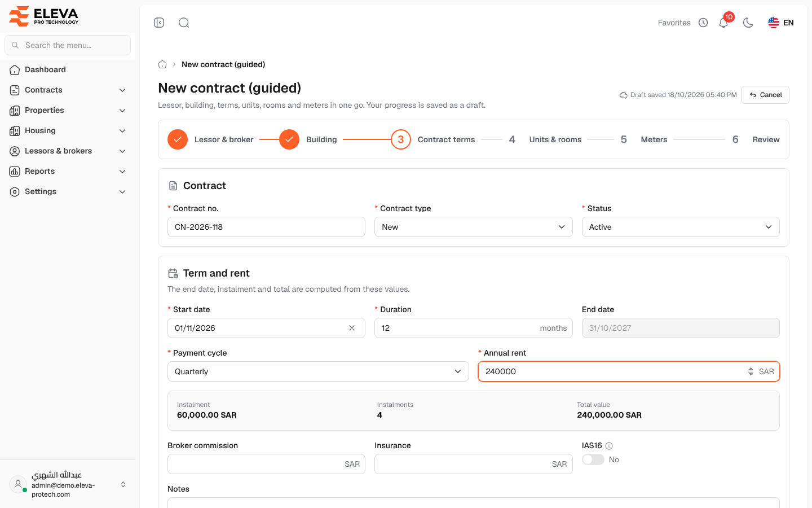Click the Contract section document icon
This screenshot has width=812, height=508.
point(173,186)
